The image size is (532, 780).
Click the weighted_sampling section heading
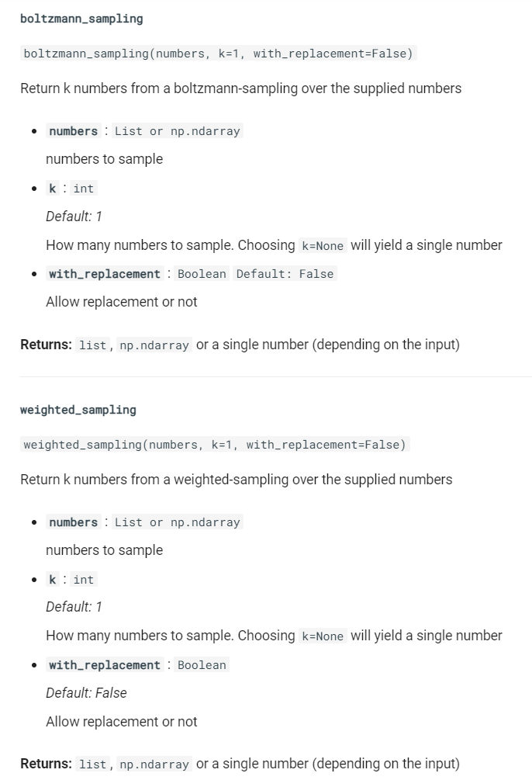[x=78, y=410]
